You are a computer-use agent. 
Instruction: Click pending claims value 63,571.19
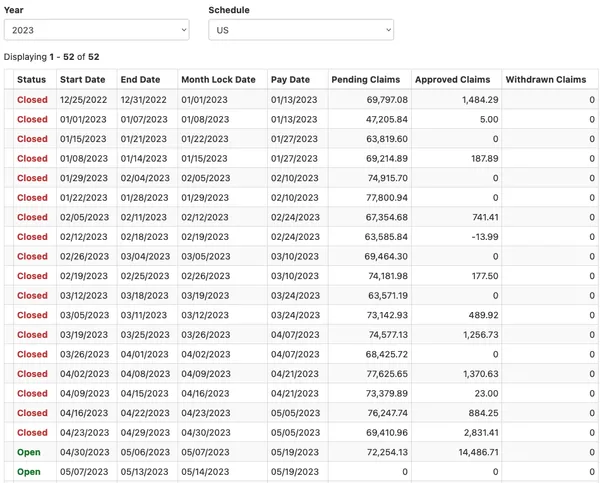coord(388,295)
